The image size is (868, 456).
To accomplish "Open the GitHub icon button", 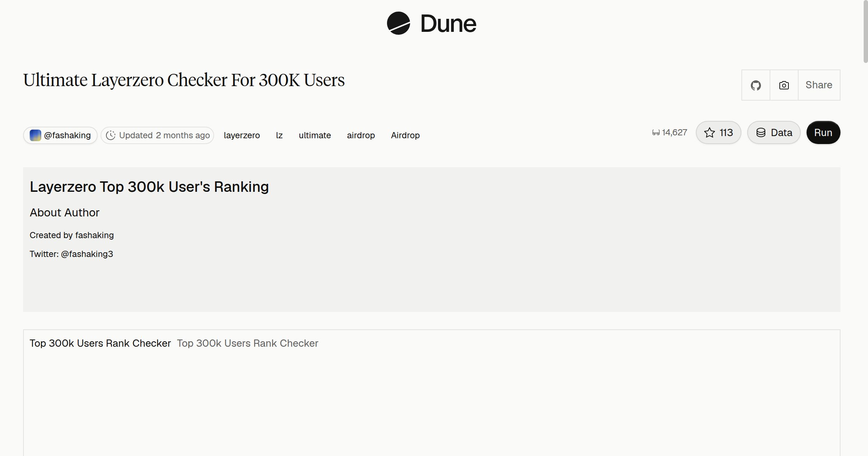I will (756, 85).
